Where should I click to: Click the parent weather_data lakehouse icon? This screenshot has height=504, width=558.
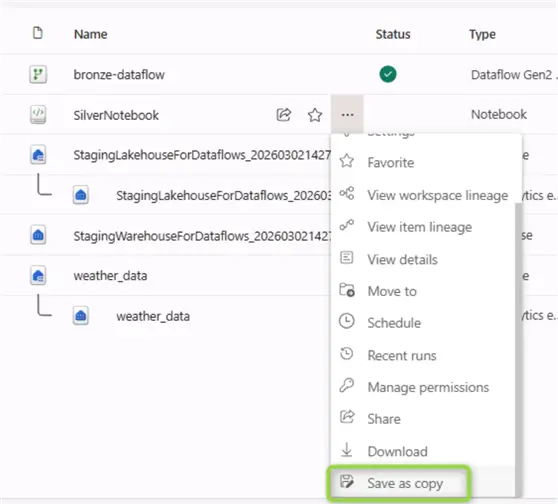tap(38, 275)
